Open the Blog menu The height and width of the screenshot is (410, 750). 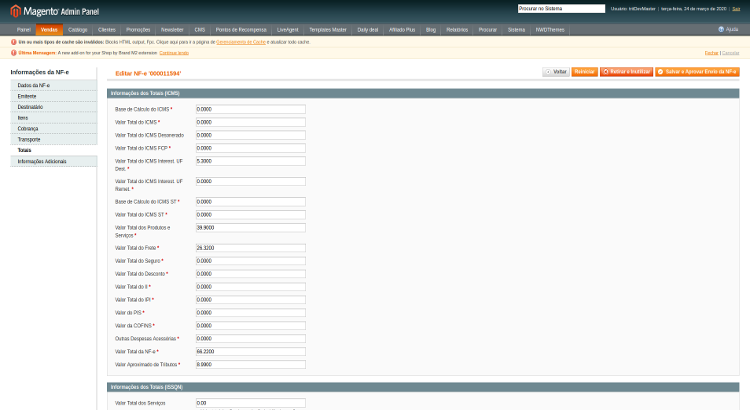[431, 30]
